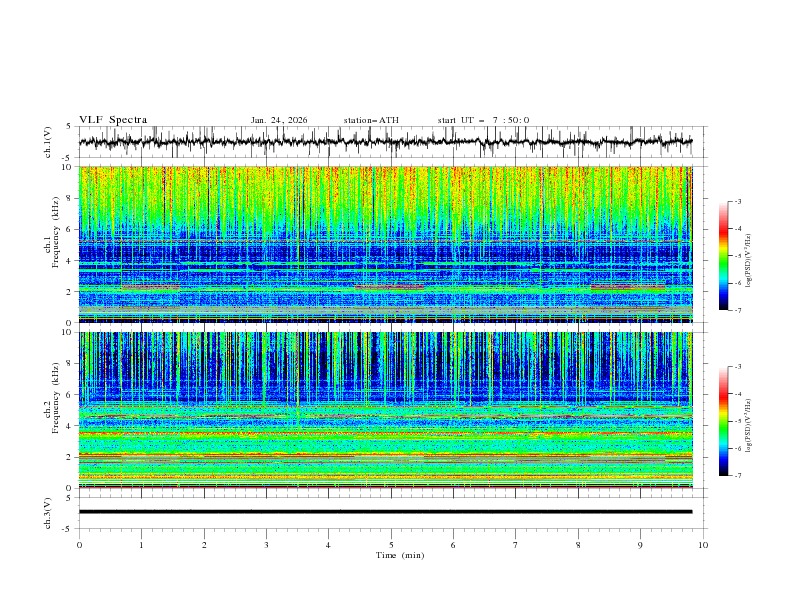Click the ch.1 voltage waveform trace
Image resolution: width=792 pixels, height=612 pixels.
pos(385,142)
